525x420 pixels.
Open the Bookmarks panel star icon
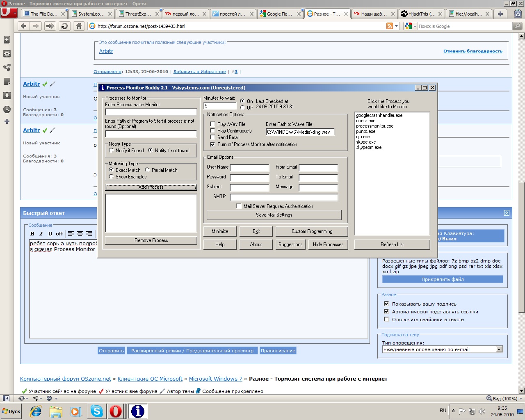[7, 40]
